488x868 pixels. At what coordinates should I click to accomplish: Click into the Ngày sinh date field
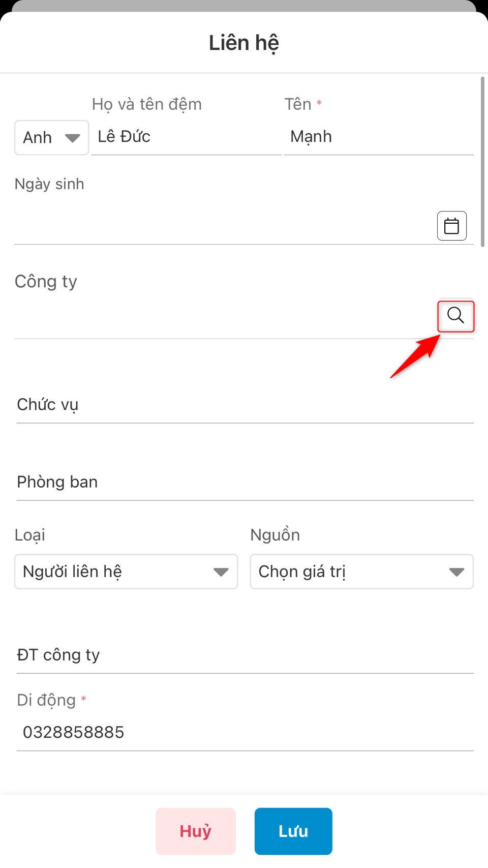pyautogui.click(x=225, y=226)
